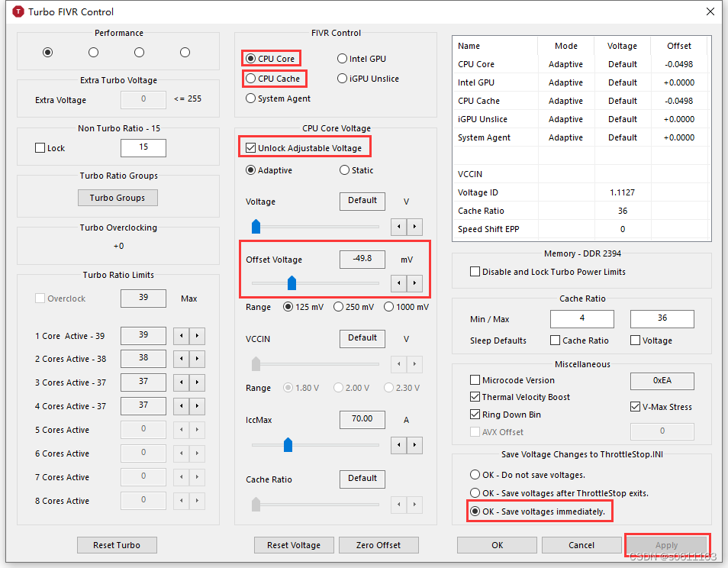Increase Voltage with its right arrow
The width and height of the screenshot is (728, 568).
pyautogui.click(x=414, y=227)
